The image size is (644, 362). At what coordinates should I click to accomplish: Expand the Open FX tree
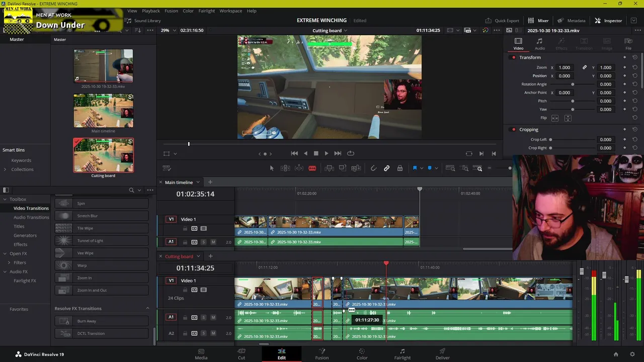5,253
